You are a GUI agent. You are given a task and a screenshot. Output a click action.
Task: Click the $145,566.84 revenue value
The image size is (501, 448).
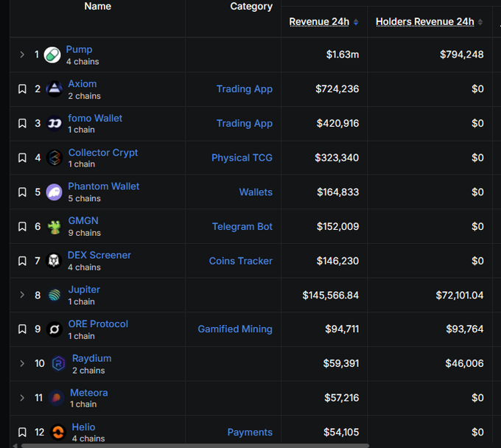click(330, 295)
